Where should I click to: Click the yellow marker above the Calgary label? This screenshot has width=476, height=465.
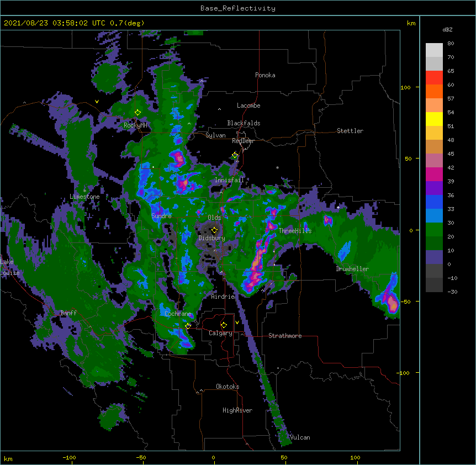[x=224, y=325]
